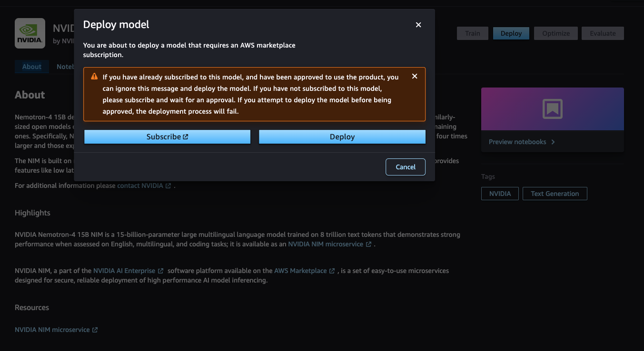Click the Optimize button in page header
Viewport: 644px width, 351px height.
point(556,33)
